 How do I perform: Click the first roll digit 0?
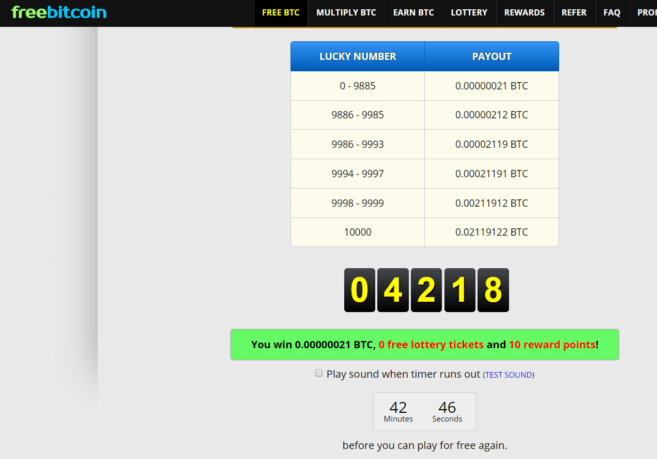point(360,290)
